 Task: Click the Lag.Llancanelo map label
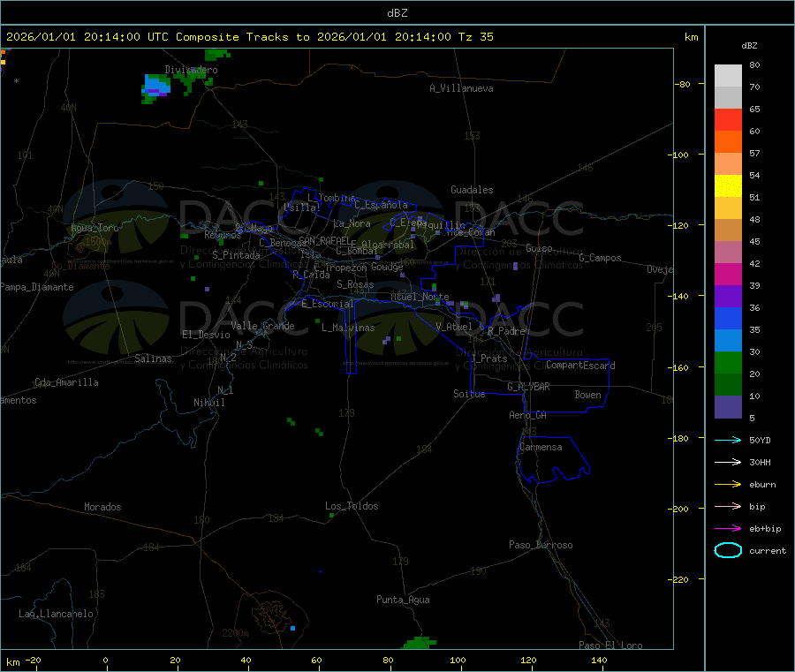pyautogui.click(x=56, y=614)
